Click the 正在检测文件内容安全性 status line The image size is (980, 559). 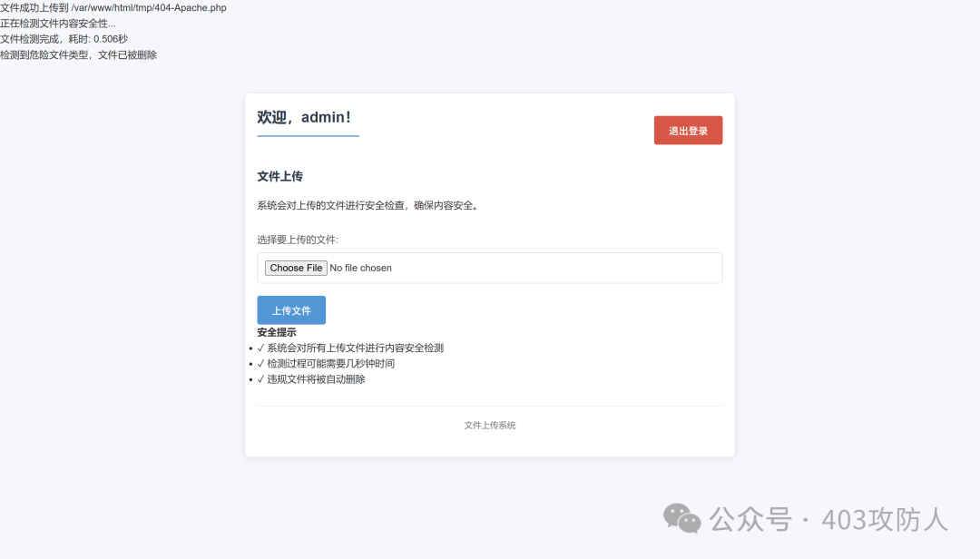58,24
